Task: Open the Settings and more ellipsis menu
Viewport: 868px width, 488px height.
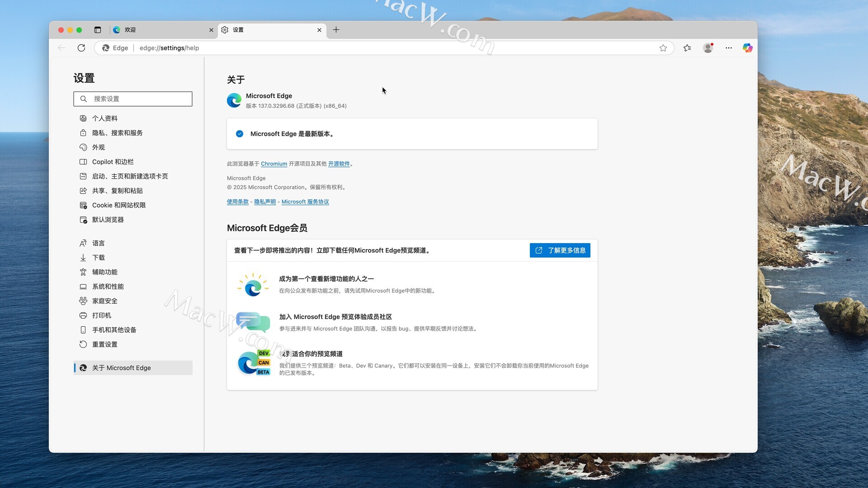Action: pyautogui.click(x=729, y=48)
